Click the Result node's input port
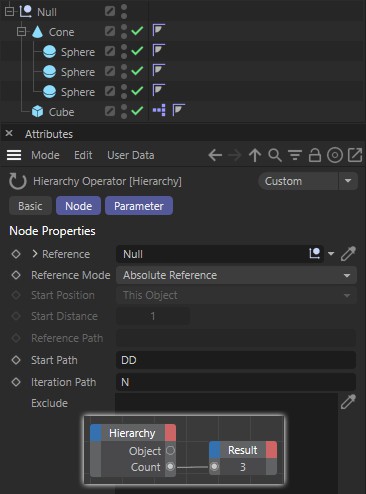Viewport: 366px width, 494px height. pos(214,467)
